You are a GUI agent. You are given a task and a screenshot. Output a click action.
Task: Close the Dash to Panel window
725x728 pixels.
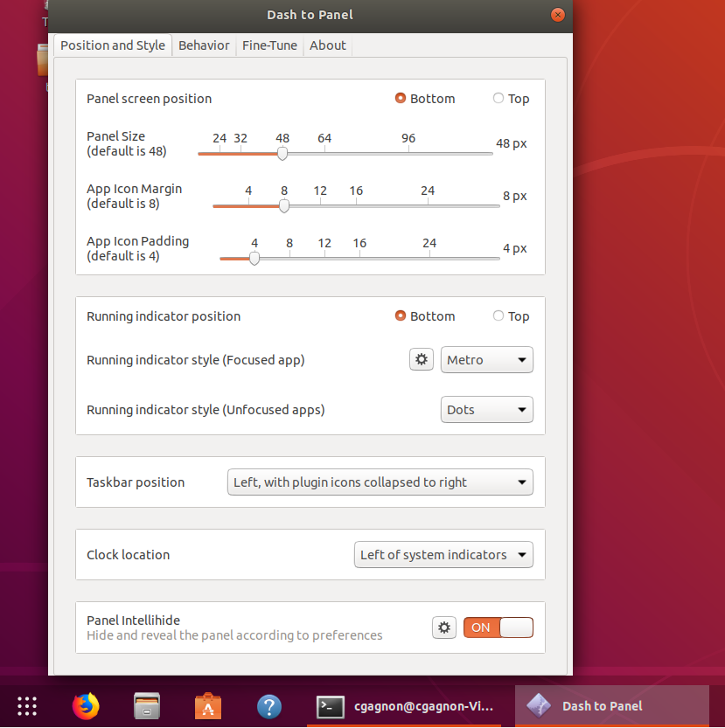(557, 15)
